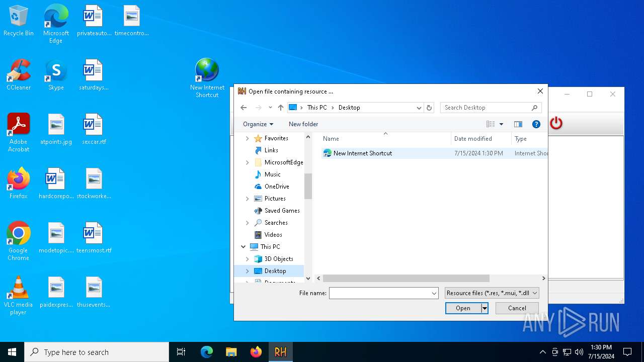Expand the Favorites tree node
The image size is (644, 362).
point(247,138)
